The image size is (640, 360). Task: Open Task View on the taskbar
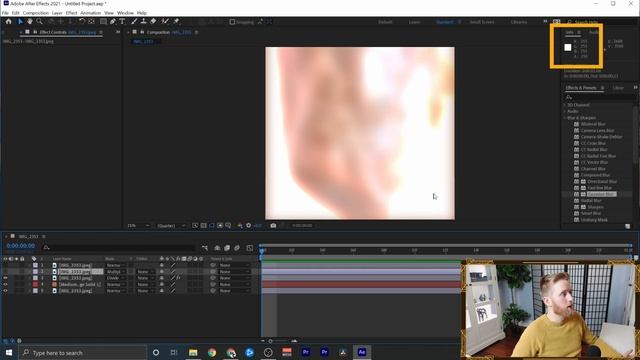coord(174,352)
